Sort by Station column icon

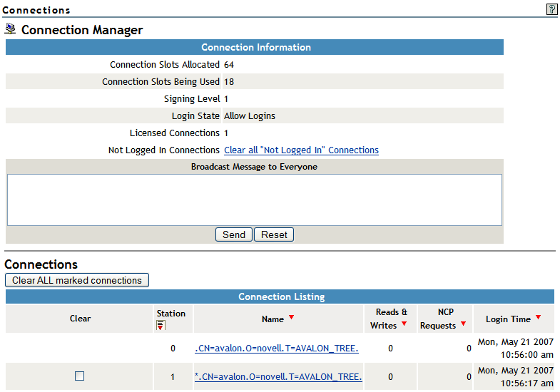point(161,325)
